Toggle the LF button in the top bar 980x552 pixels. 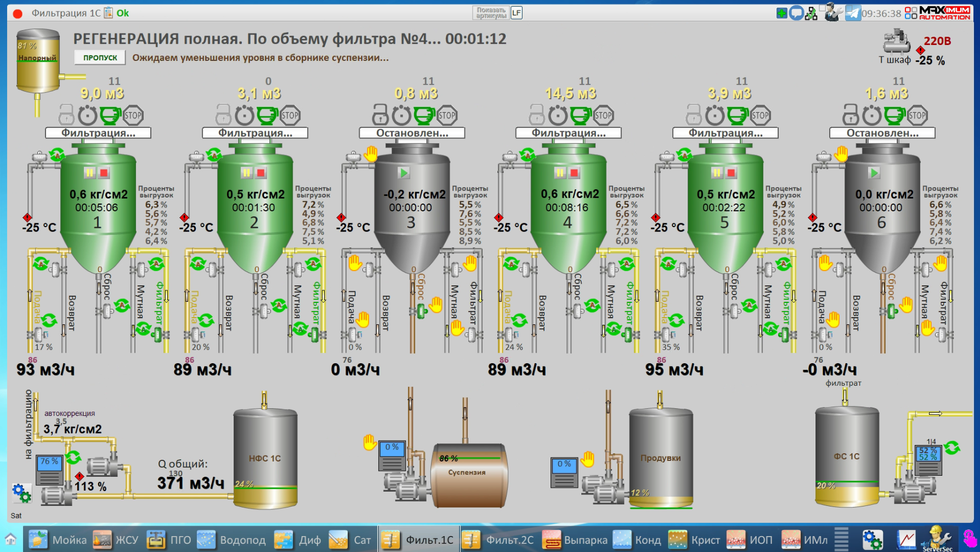point(516,13)
